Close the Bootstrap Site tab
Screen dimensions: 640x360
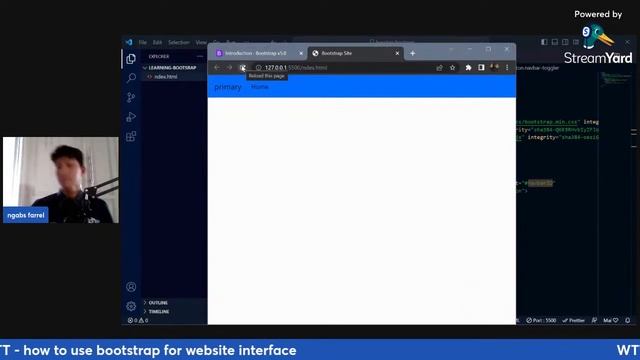click(397, 53)
